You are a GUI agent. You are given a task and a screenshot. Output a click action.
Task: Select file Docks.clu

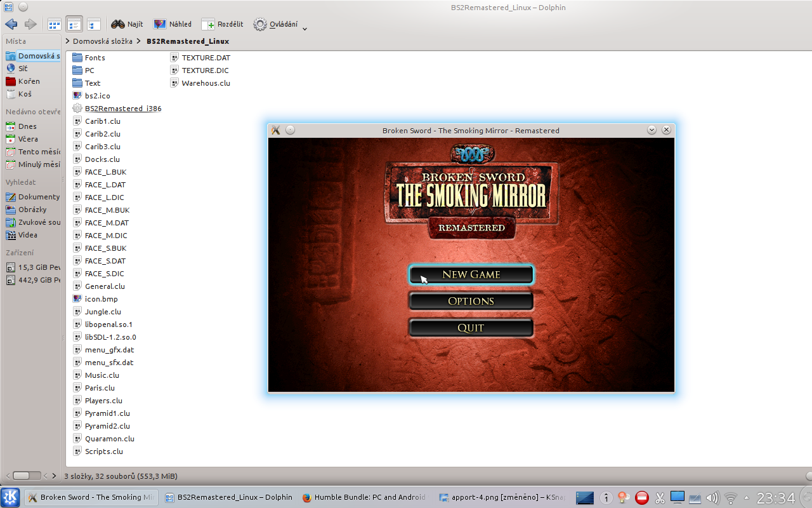tap(96, 159)
